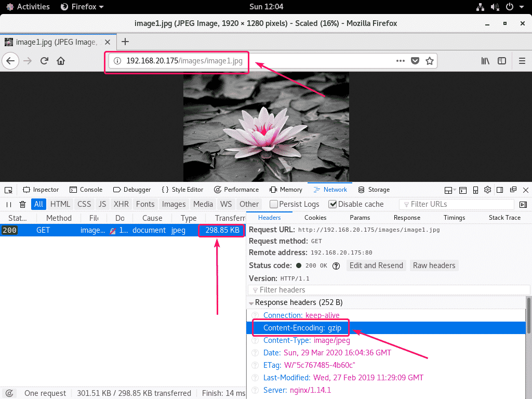Toggle responsive design mode icon
Image resolution: width=532 pixels, height=399 pixels.
coord(475,190)
